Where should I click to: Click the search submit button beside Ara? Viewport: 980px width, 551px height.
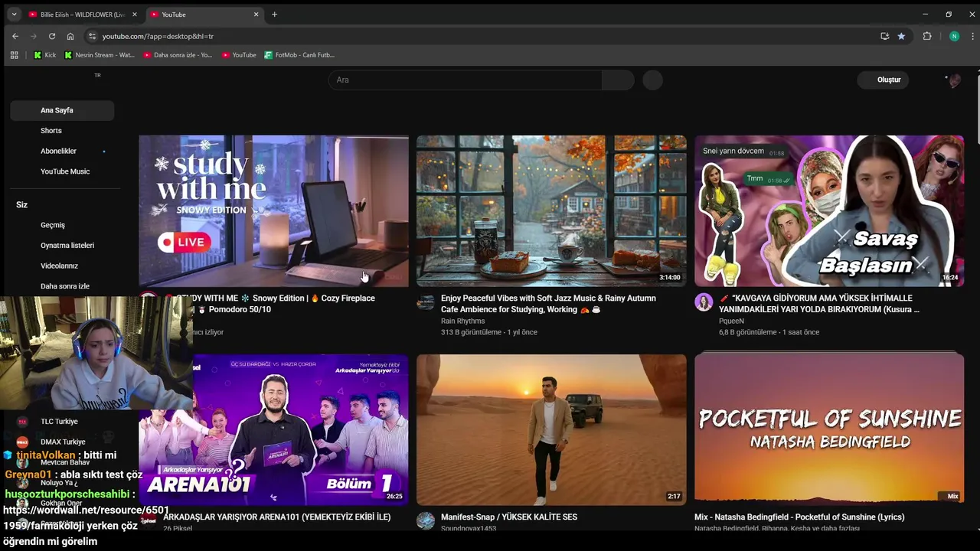click(618, 80)
